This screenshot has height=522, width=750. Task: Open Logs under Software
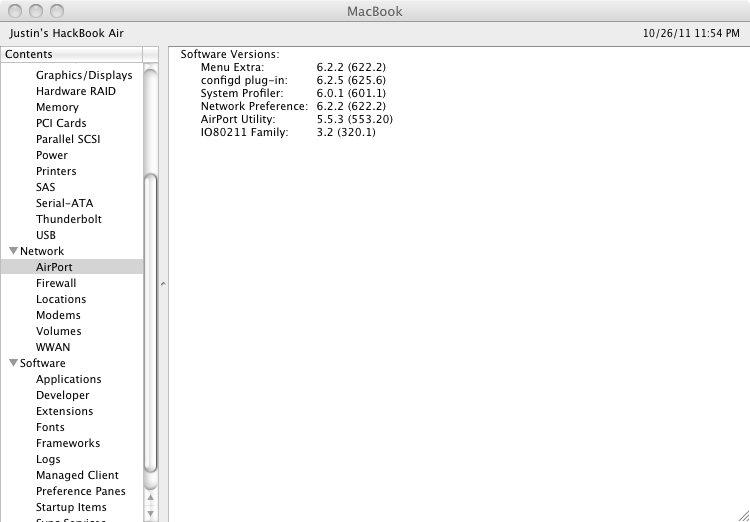click(48, 459)
